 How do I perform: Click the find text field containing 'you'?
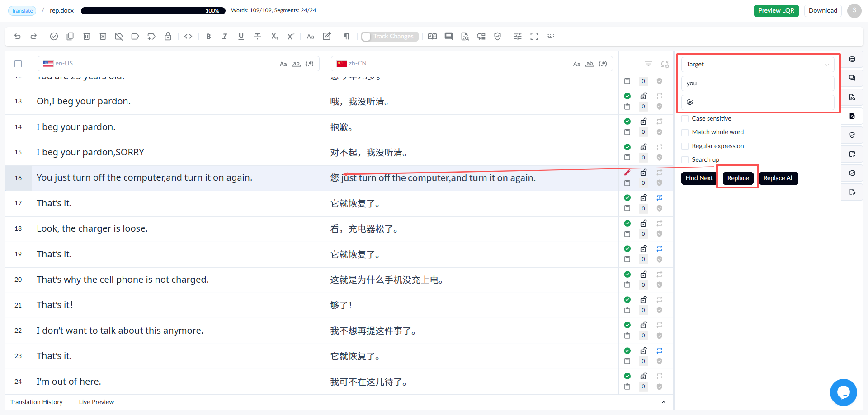(x=758, y=84)
